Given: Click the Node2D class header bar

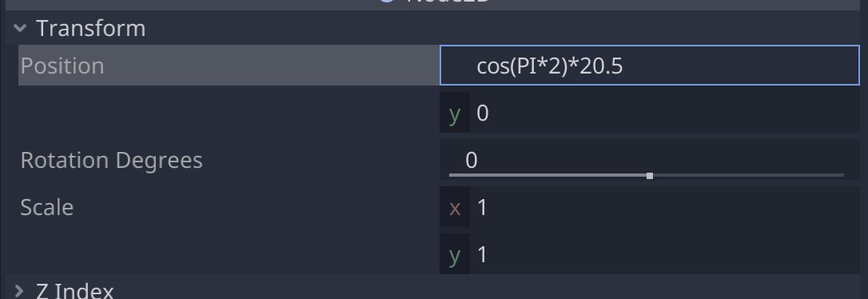Looking at the screenshot, I should pyautogui.click(x=434, y=5).
